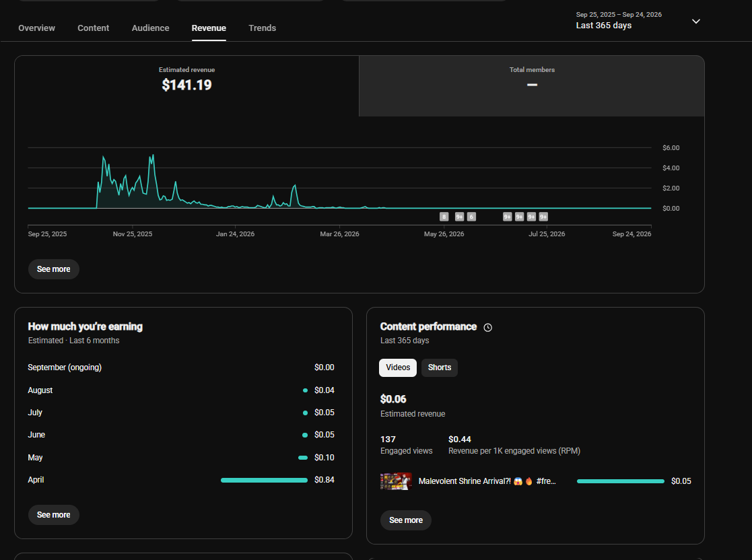The image size is (752, 560).
Task: Click See more under the revenue chart
Action: pyautogui.click(x=54, y=269)
